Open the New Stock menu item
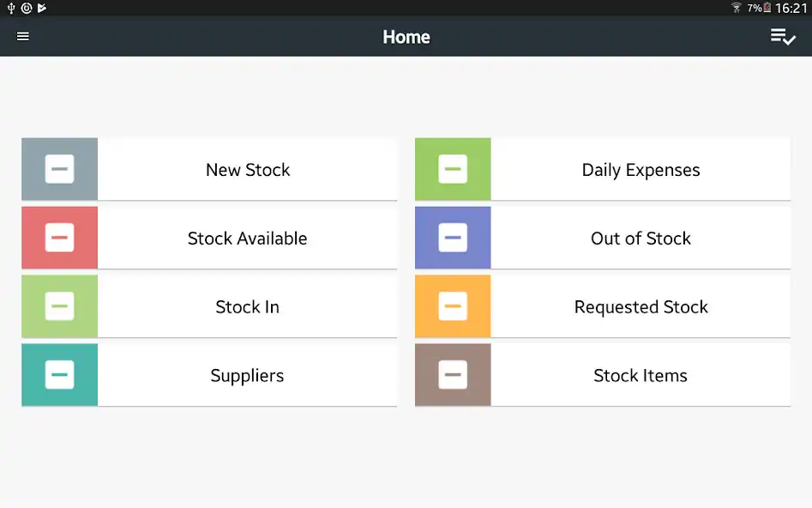Image resolution: width=812 pixels, height=508 pixels. [248, 170]
